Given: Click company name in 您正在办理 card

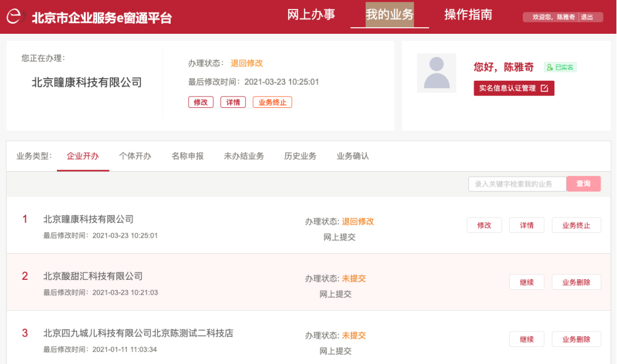Looking at the screenshot, I should pos(87,82).
